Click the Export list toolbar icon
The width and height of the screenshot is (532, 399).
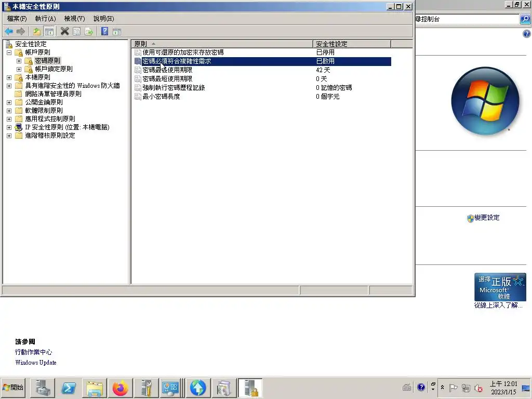coord(89,32)
